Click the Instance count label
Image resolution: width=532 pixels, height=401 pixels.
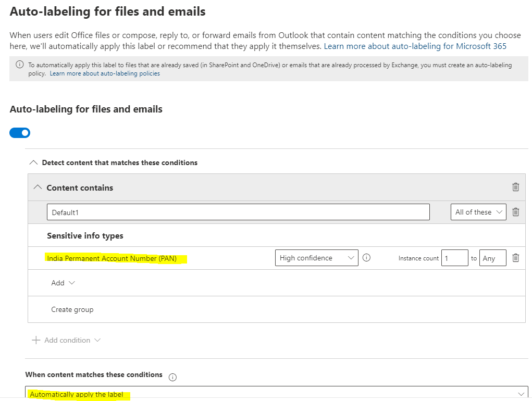tap(418, 258)
